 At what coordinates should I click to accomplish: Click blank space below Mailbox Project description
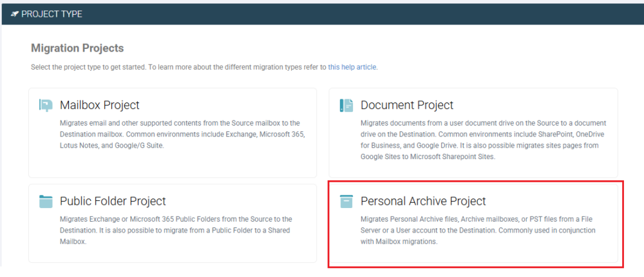click(172, 164)
